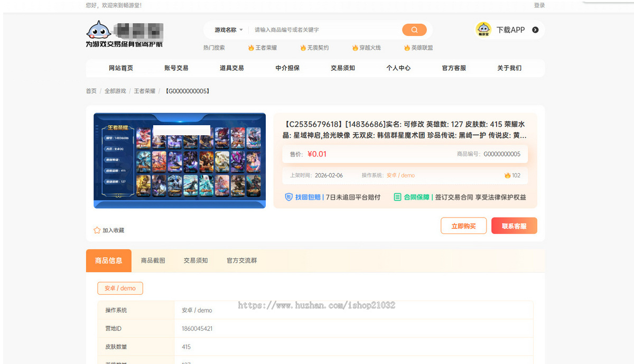This screenshot has width=634, height=364.
Task: Click the flame icon before 无畏契约
Action: coord(303,48)
